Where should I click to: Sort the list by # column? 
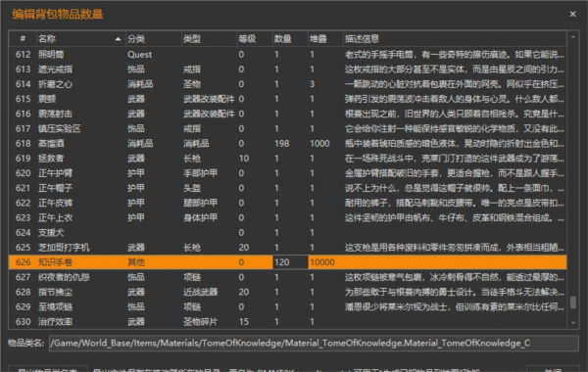coord(23,39)
